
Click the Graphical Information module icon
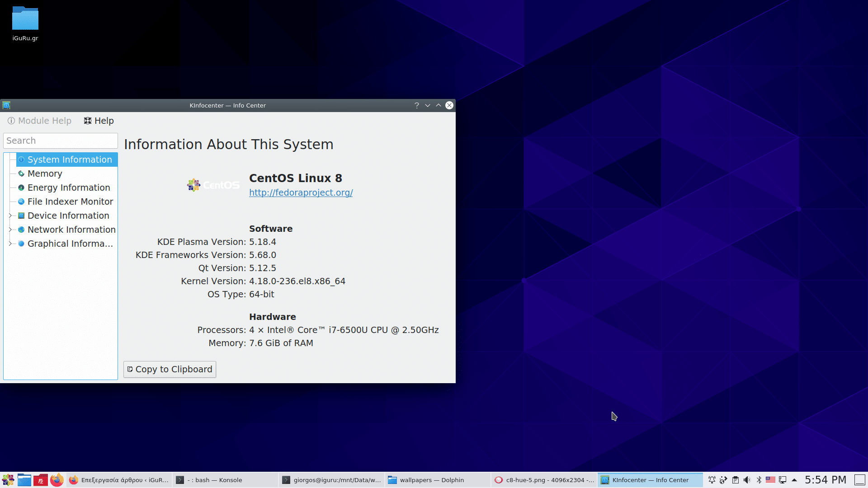(x=21, y=244)
